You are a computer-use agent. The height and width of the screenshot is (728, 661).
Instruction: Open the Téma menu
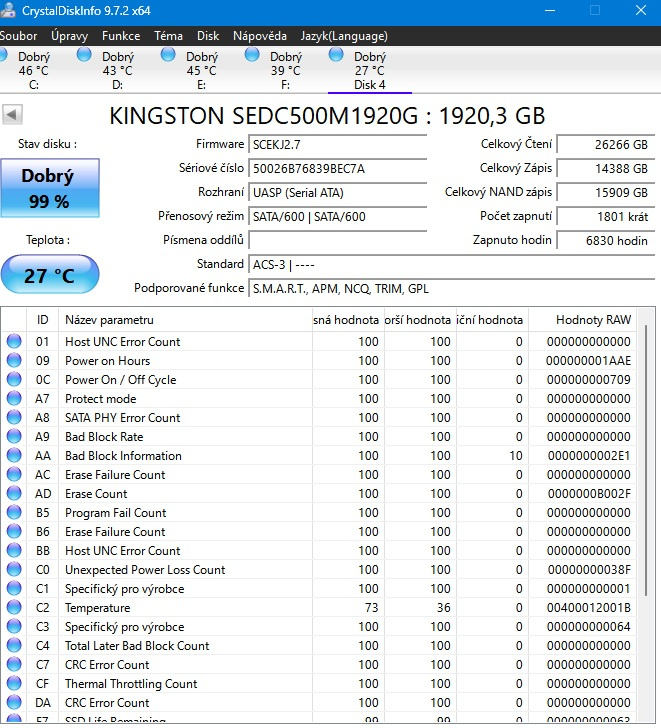click(x=168, y=36)
